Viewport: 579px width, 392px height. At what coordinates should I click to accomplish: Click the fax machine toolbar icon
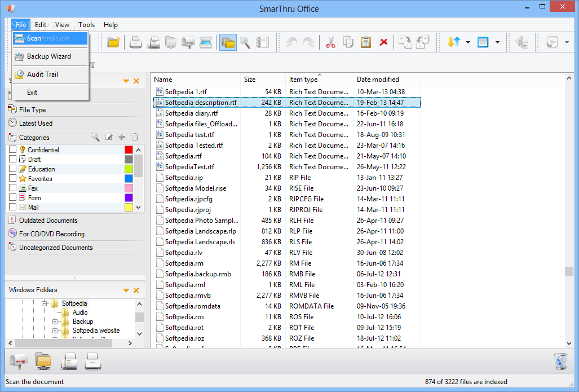click(153, 42)
